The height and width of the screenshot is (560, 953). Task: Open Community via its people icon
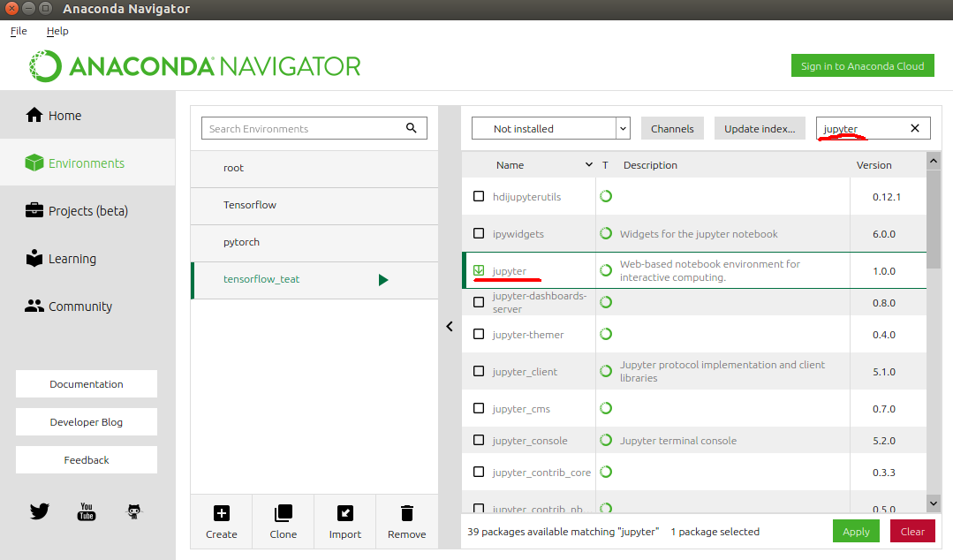pos(34,306)
